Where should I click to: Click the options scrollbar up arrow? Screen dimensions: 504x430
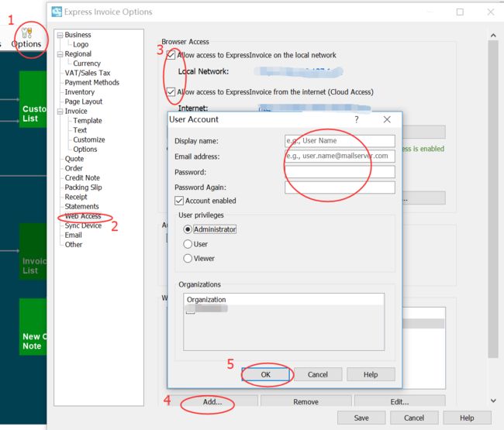[493, 36]
